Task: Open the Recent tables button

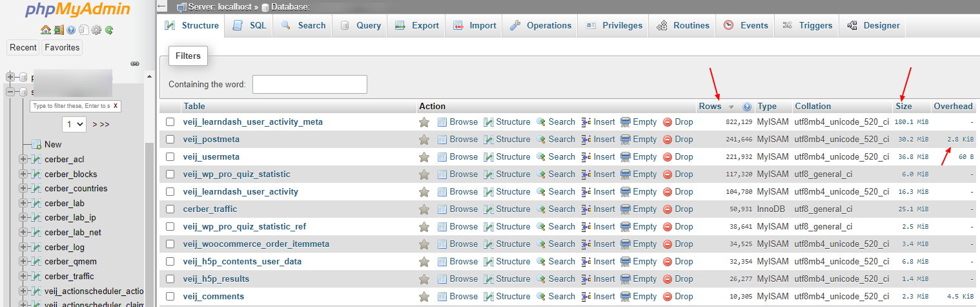Action: coord(23,47)
